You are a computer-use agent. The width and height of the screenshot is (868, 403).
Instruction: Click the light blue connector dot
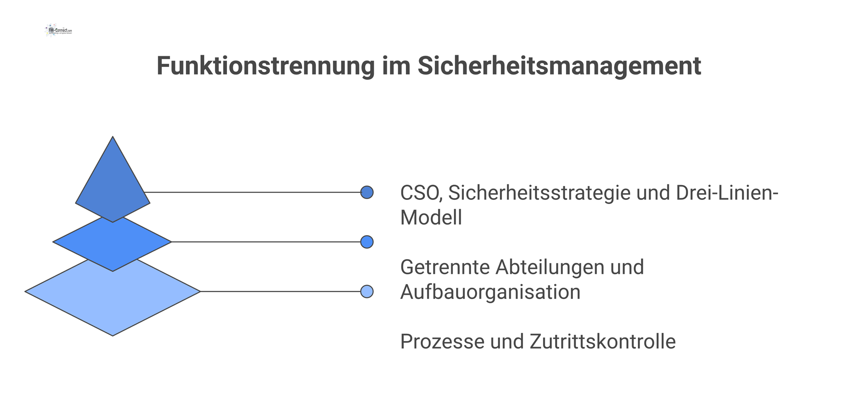367,292
